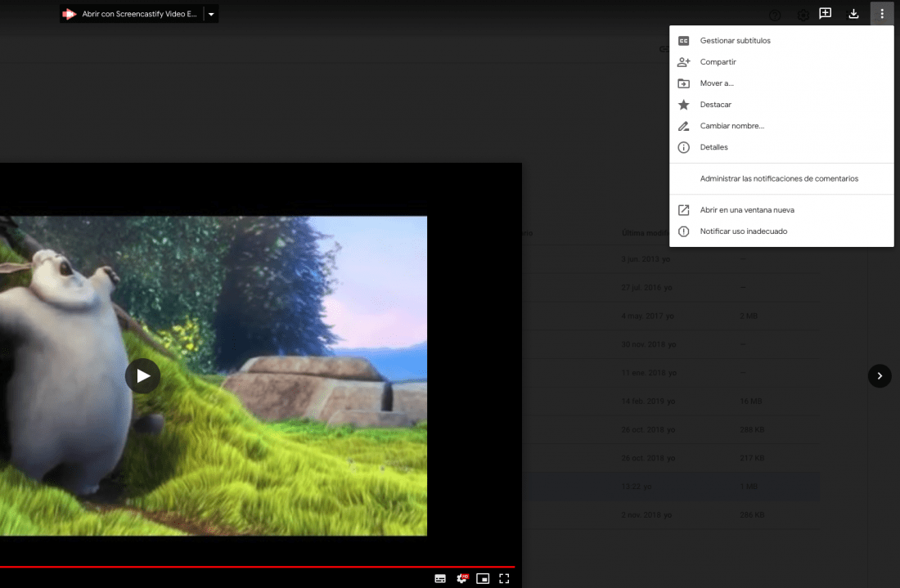
Task: Click the dimmed '286 KB' size cell
Action: [x=752, y=514]
